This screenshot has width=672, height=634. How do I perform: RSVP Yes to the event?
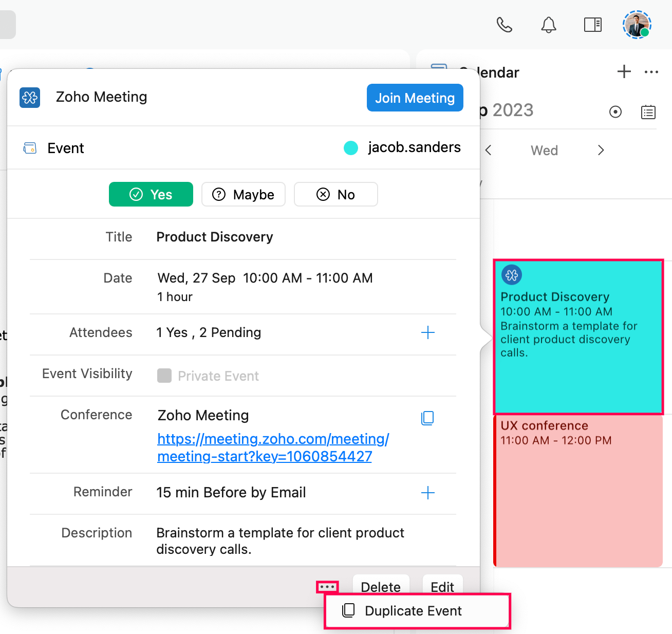(x=151, y=194)
